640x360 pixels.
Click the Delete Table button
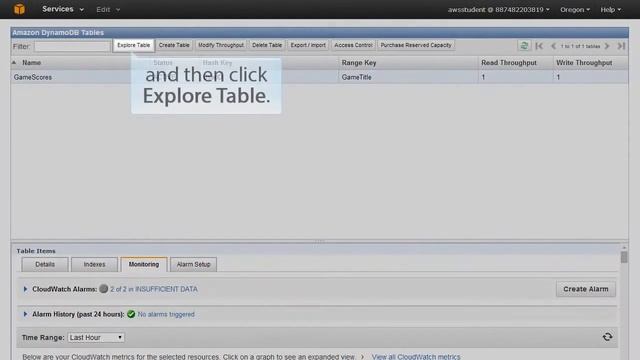(267, 45)
